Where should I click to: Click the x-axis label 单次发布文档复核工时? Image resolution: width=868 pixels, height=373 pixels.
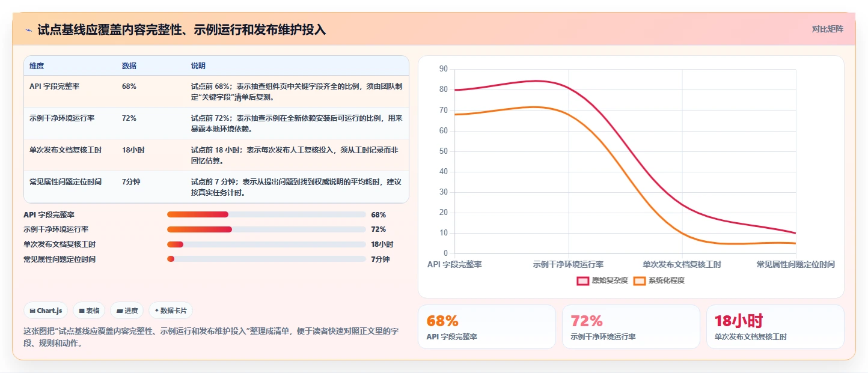point(682,264)
